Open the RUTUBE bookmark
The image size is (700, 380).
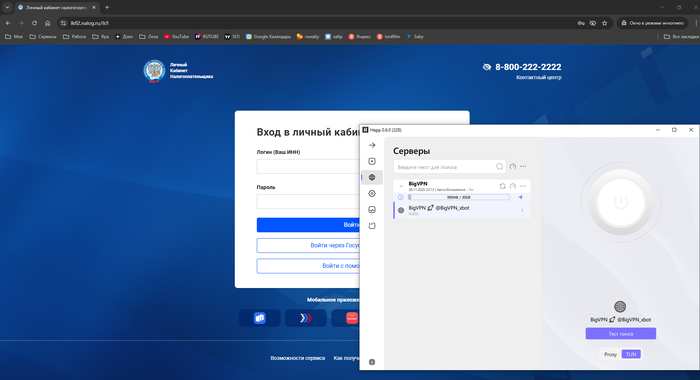tap(207, 37)
